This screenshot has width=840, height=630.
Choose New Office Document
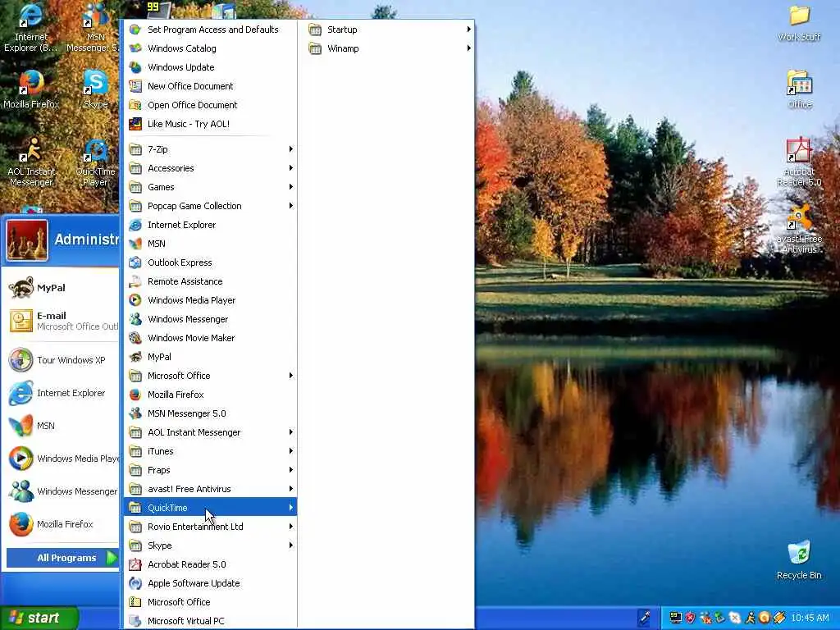coord(210,85)
